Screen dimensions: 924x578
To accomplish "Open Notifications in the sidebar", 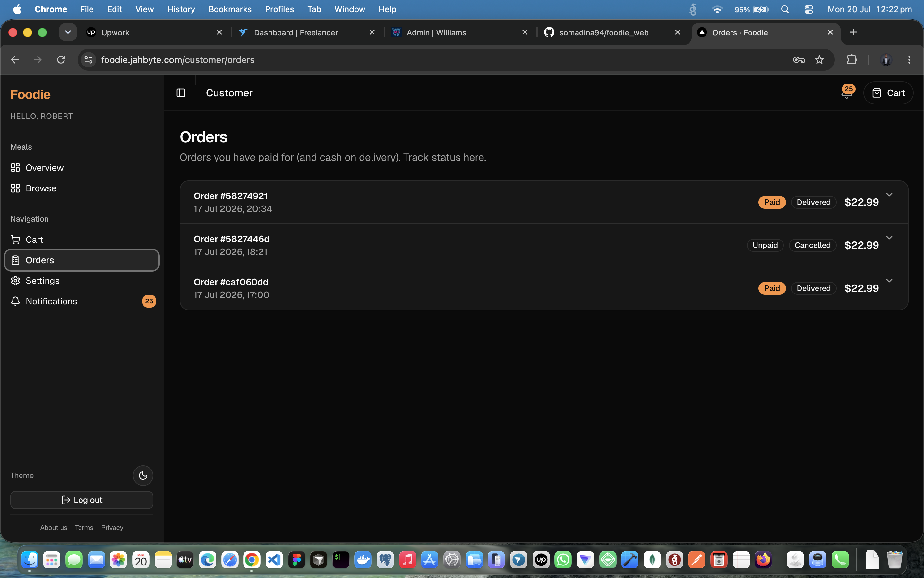I will click(x=82, y=302).
